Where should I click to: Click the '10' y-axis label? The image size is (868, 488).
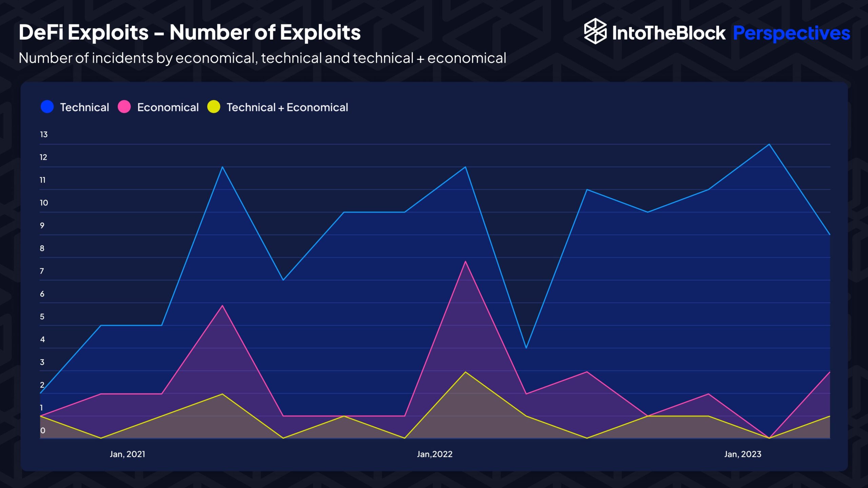(44, 203)
